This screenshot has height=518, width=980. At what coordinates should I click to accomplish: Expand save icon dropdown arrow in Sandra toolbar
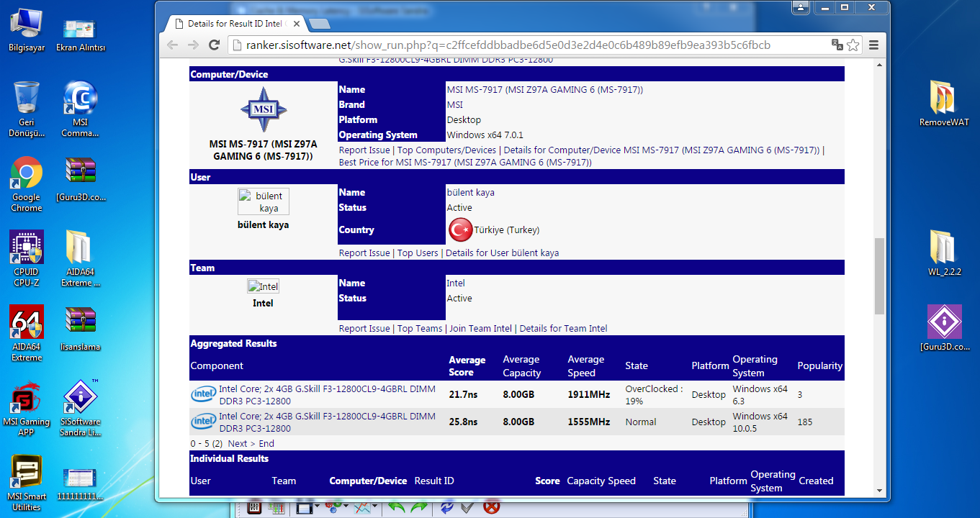(316, 506)
